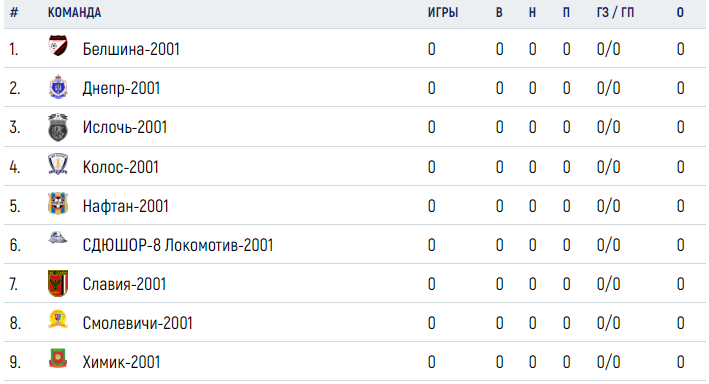Screen dimensions: 709x384
Task: Click the Днепр-2001 club crest
Action: tap(58, 87)
